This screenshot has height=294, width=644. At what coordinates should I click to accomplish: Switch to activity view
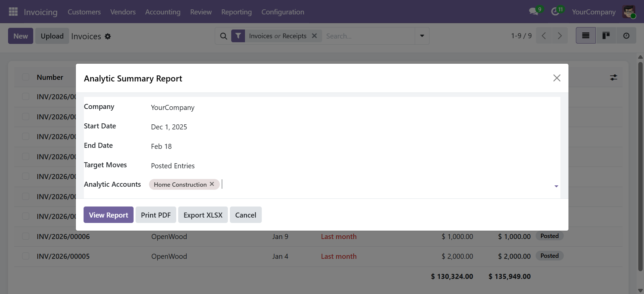(626, 36)
